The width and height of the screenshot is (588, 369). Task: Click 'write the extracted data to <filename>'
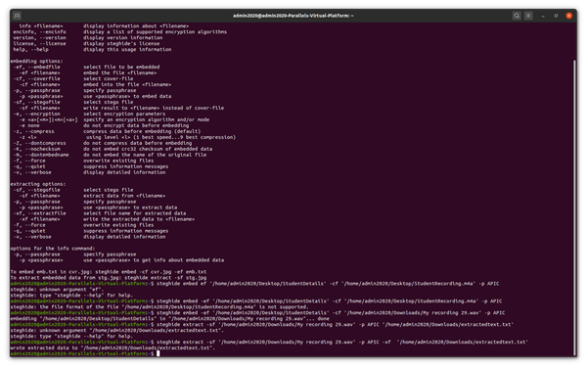[139, 219]
